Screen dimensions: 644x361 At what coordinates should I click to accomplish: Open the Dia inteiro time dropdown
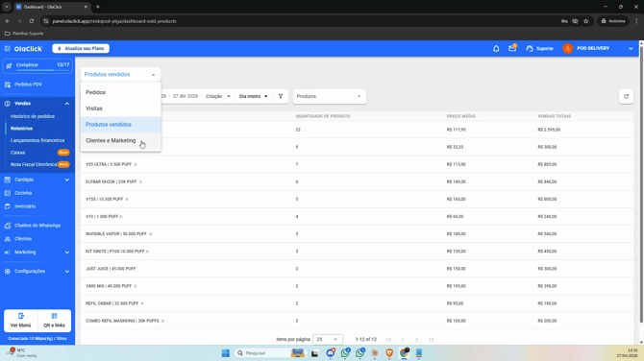tap(254, 96)
